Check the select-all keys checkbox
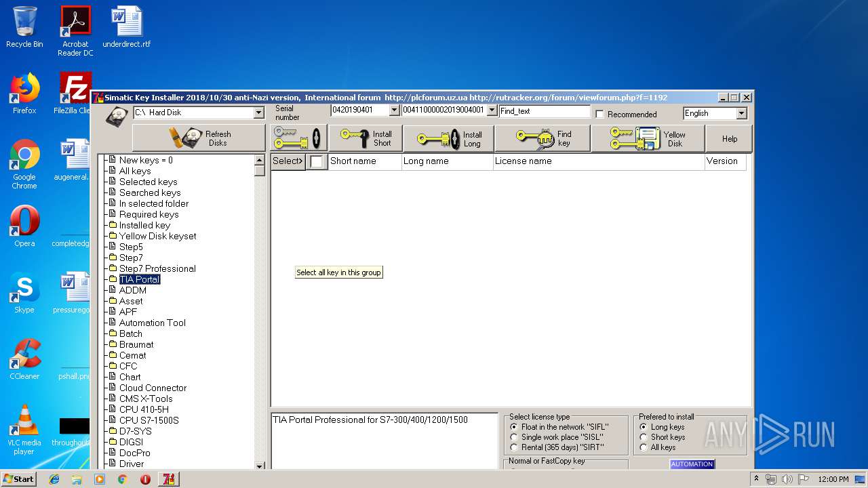 coord(317,161)
